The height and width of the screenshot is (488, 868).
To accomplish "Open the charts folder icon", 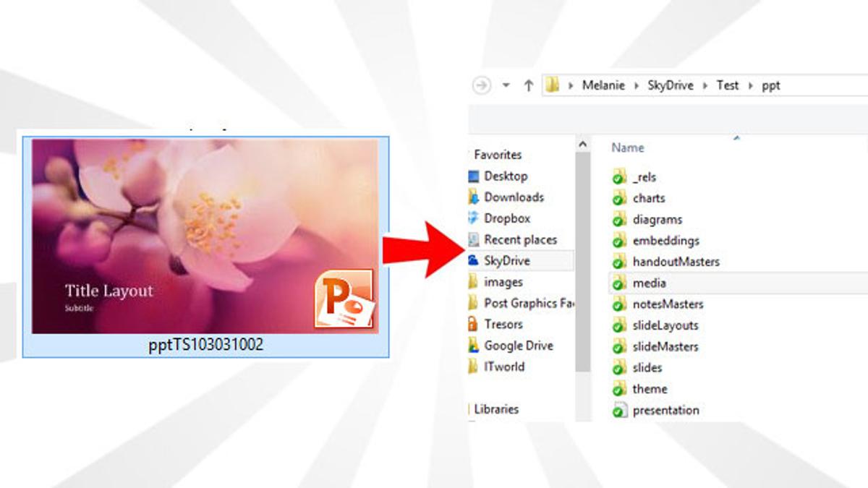I will point(618,198).
